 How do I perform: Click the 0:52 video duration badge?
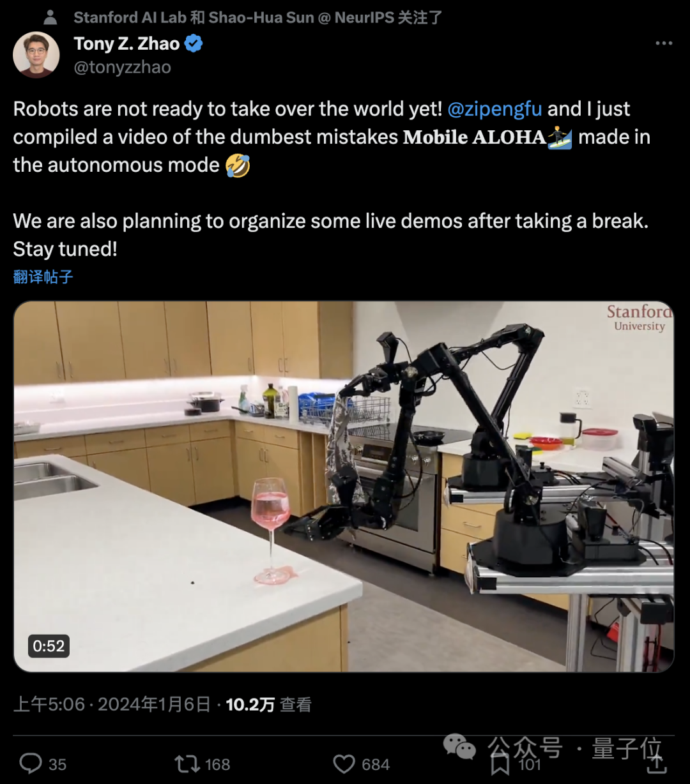click(x=49, y=646)
